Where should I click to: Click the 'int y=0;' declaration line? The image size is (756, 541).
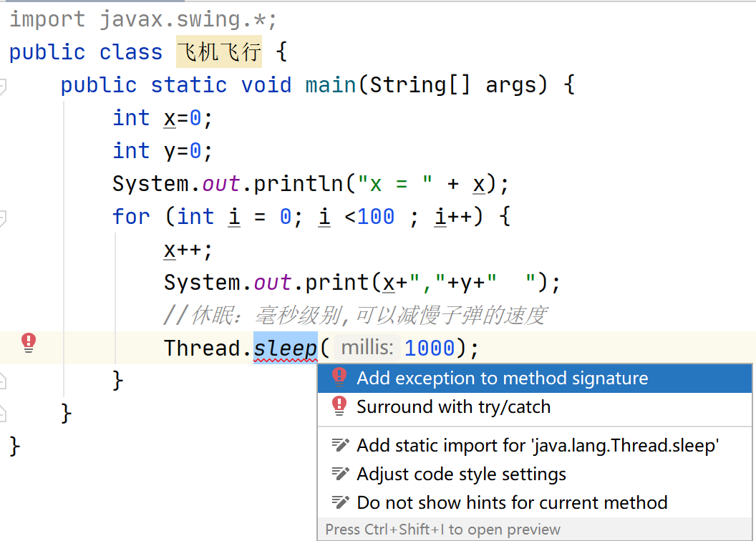163,151
